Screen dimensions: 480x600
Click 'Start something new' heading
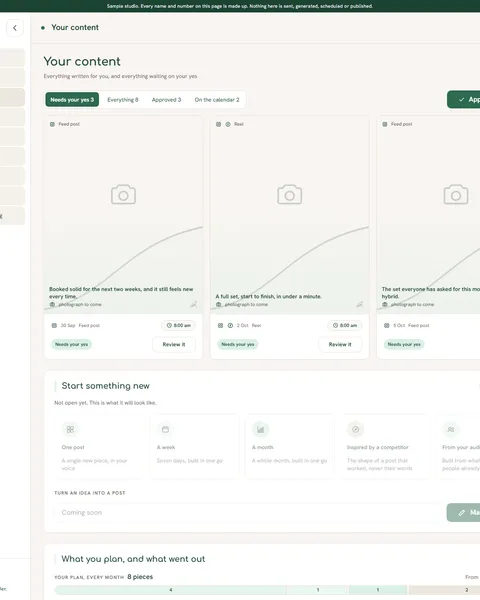pos(105,386)
